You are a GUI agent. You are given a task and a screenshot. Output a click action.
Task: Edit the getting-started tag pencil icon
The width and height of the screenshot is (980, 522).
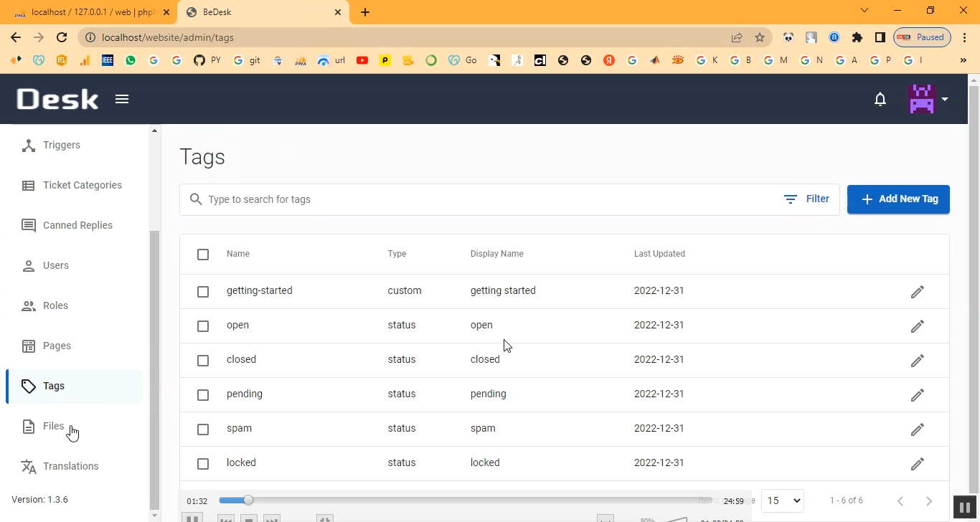pyautogui.click(x=917, y=292)
